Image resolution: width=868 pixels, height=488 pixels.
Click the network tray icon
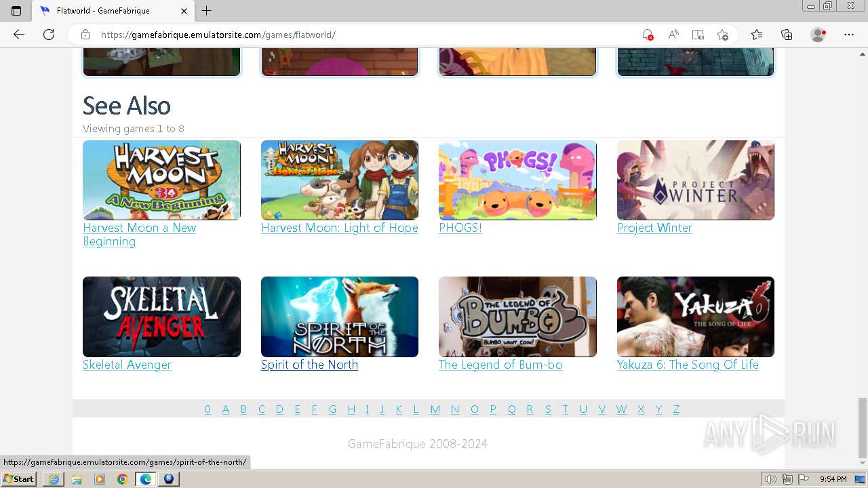click(x=787, y=479)
